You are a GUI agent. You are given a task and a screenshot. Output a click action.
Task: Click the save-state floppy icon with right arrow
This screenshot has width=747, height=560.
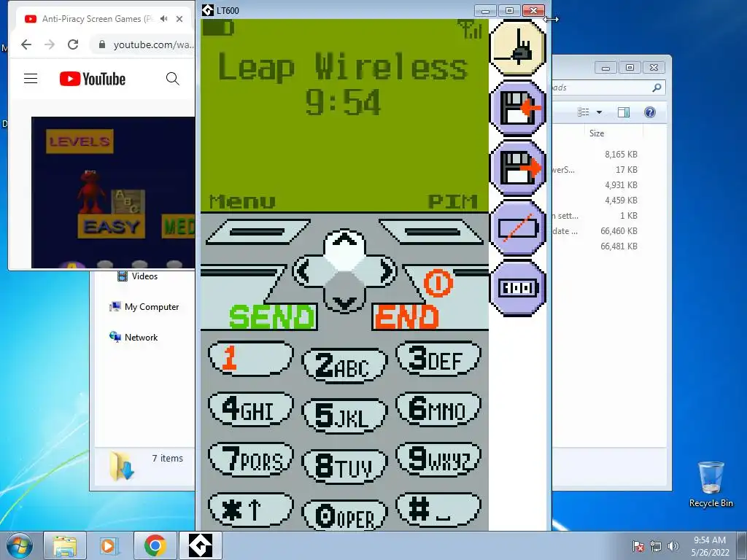(x=518, y=168)
